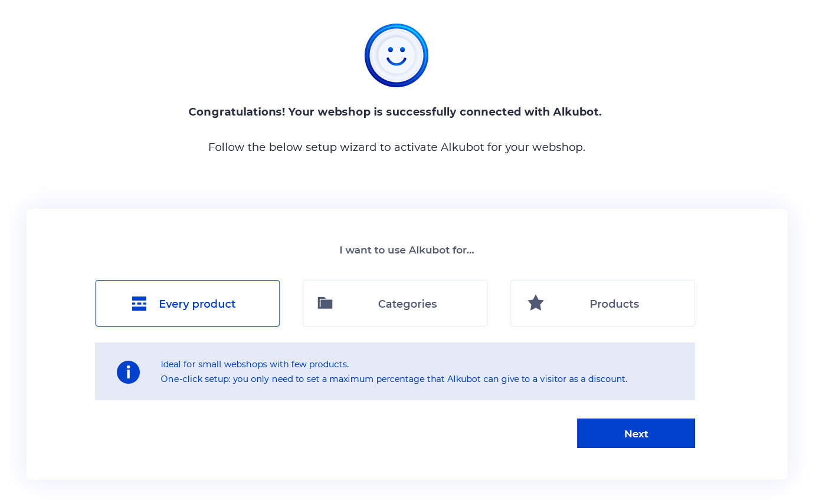The image size is (816, 504).
Task: Select the Every product option card
Action: [x=188, y=303]
